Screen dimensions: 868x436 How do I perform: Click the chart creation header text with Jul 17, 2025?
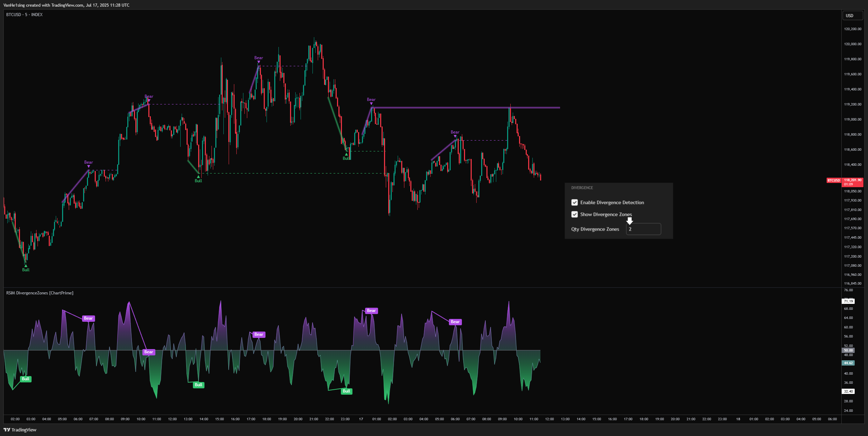click(66, 5)
